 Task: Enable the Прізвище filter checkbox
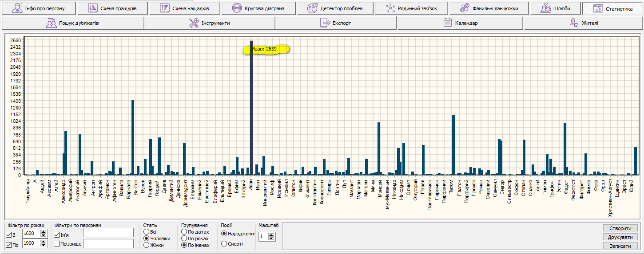[x=56, y=244]
